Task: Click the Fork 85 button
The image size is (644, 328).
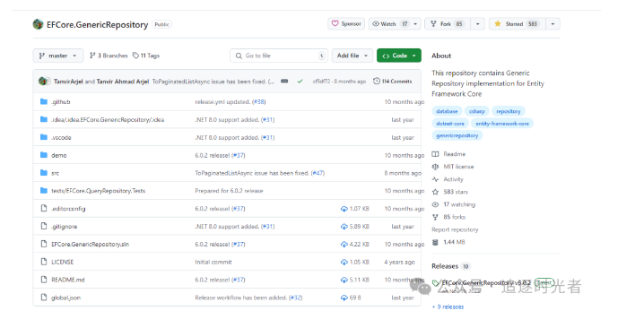Action: point(448,24)
